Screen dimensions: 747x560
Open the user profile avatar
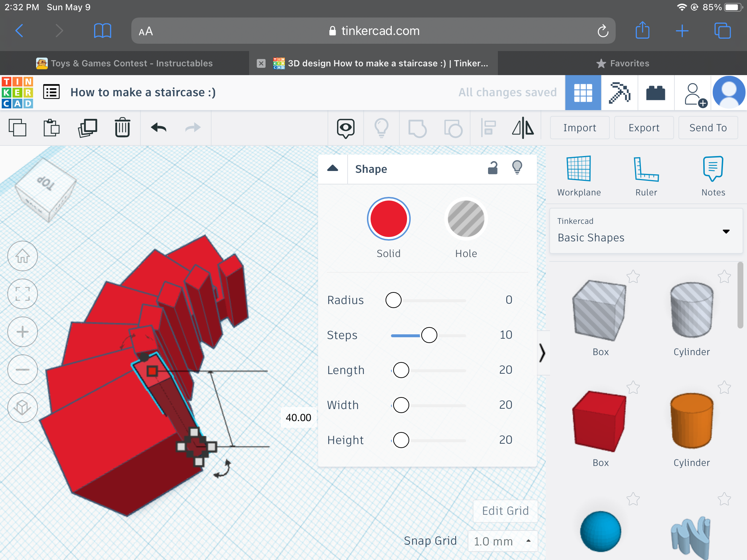tap(729, 92)
